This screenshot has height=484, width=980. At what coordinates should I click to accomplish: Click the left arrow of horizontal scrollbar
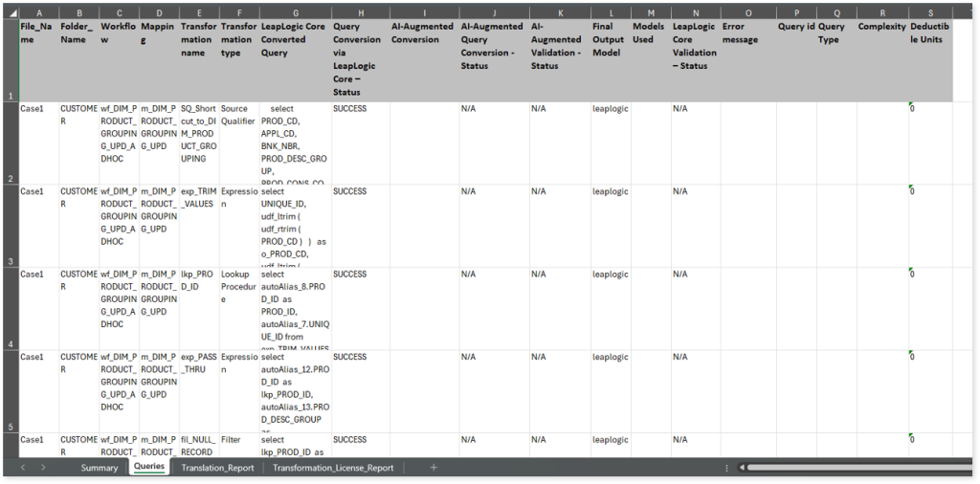click(x=741, y=468)
